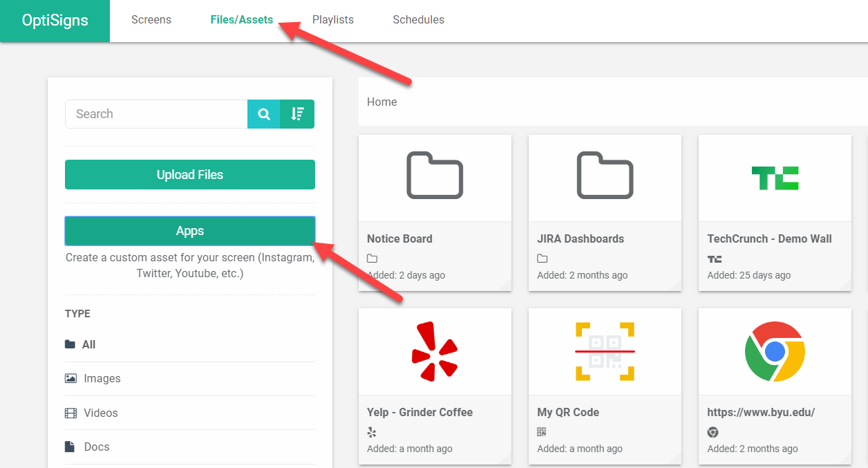Filter assets by All types

[88, 344]
